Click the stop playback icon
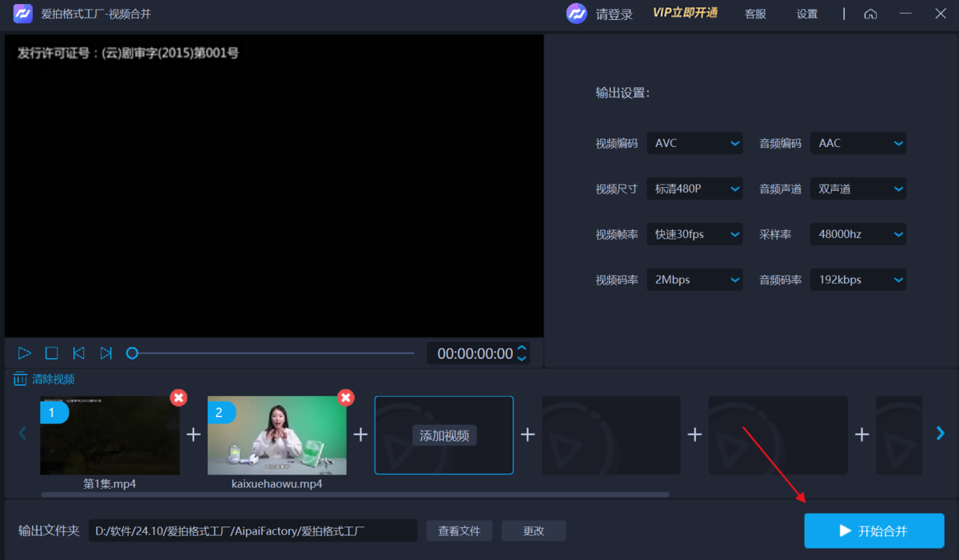 pyautogui.click(x=51, y=352)
